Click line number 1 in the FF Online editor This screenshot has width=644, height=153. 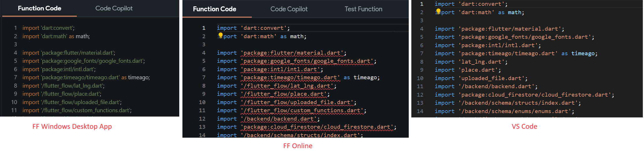pyautogui.click(x=204, y=28)
